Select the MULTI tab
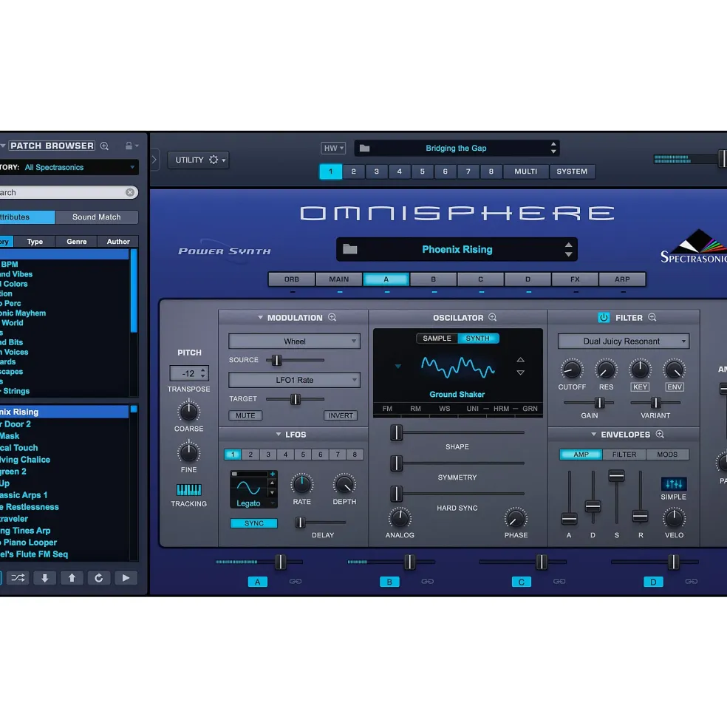727x728 pixels. pos(525,171)
